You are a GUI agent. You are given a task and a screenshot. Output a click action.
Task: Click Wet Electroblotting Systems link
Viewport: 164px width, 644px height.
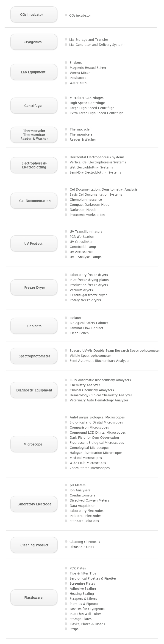point(91,168)
